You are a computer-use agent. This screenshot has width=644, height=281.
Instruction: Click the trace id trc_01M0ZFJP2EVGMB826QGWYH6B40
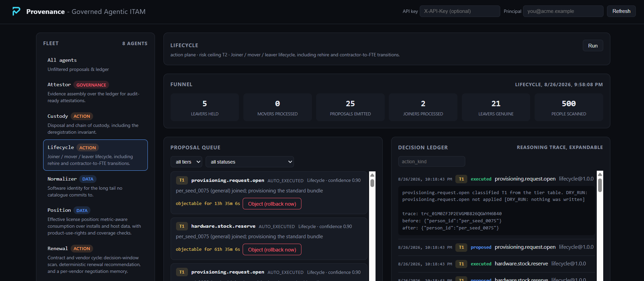click(x=461, y=214)
